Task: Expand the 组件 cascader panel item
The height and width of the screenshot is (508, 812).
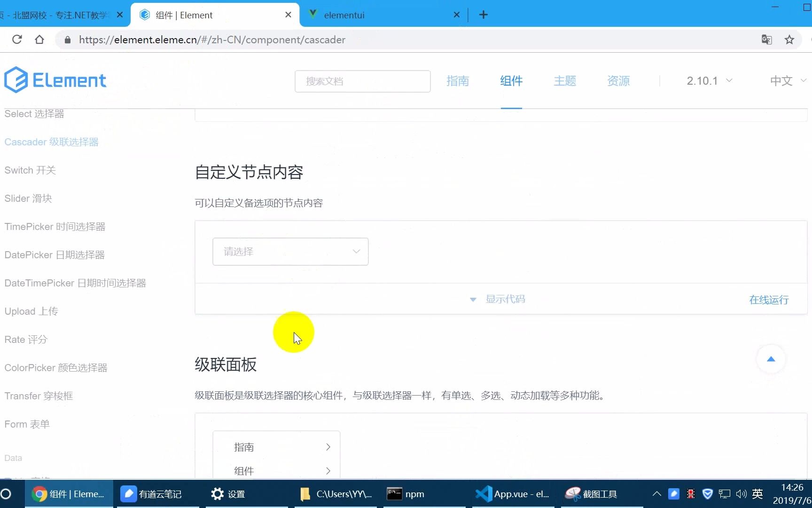Action: pos(276,470)
